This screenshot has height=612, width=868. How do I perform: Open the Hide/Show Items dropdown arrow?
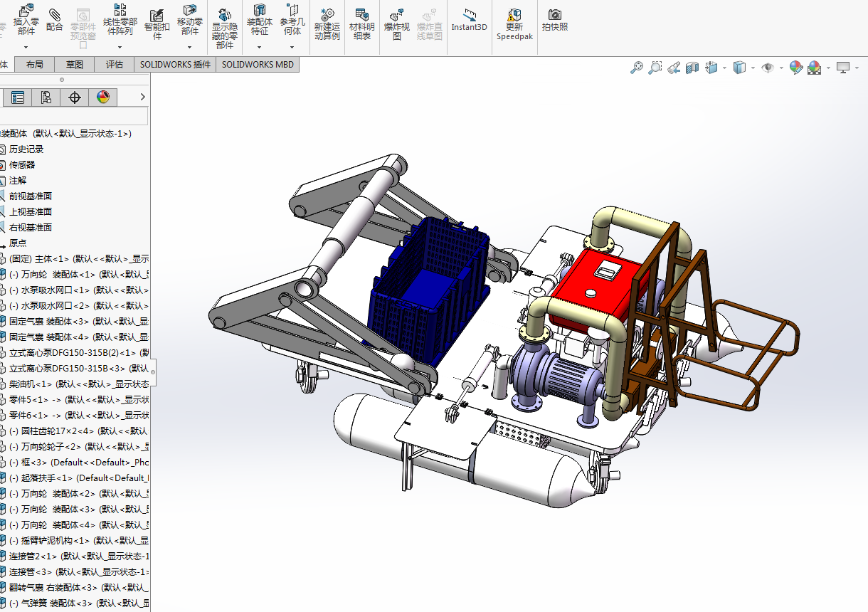click(781, 68)
